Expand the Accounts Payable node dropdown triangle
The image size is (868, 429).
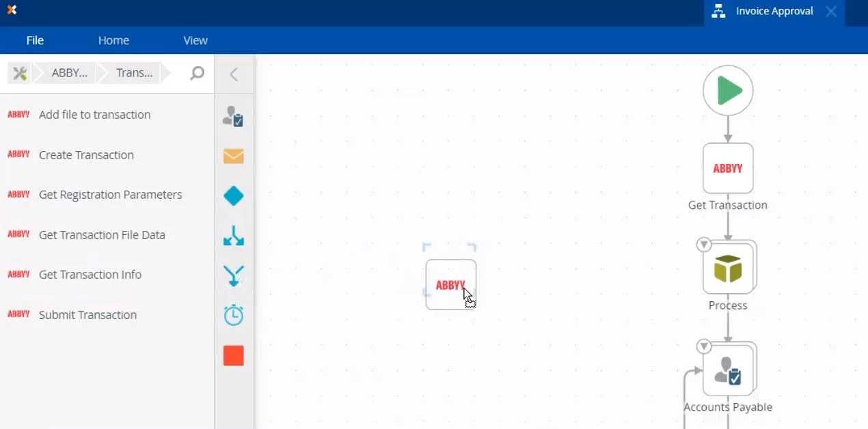pyautogui.click(x=704, y=347)
